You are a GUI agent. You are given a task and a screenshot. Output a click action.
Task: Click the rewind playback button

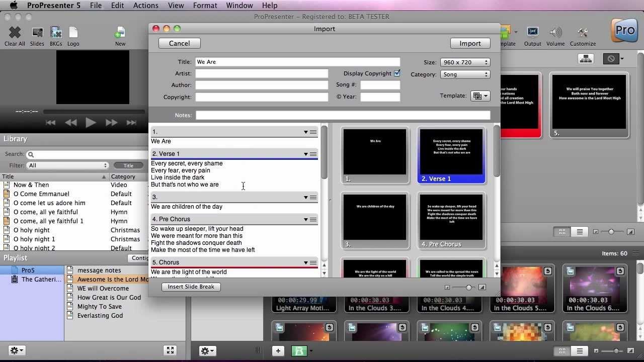tap(71, 122)
